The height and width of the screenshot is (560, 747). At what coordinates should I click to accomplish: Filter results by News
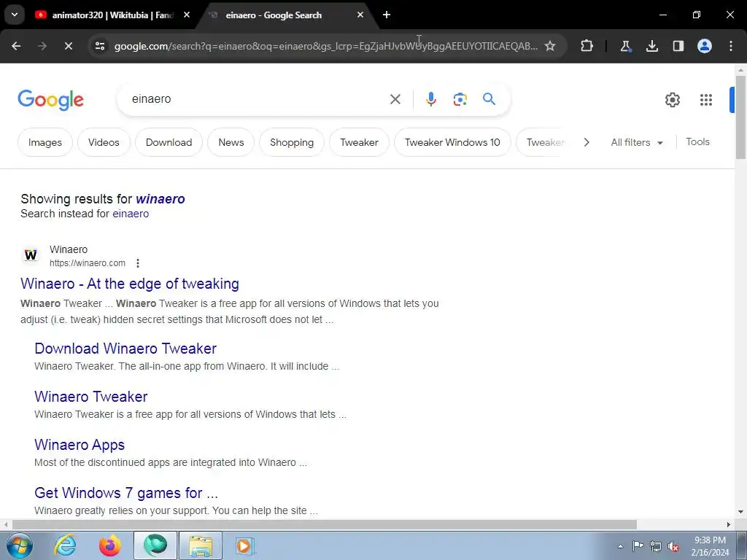[231, 142]
